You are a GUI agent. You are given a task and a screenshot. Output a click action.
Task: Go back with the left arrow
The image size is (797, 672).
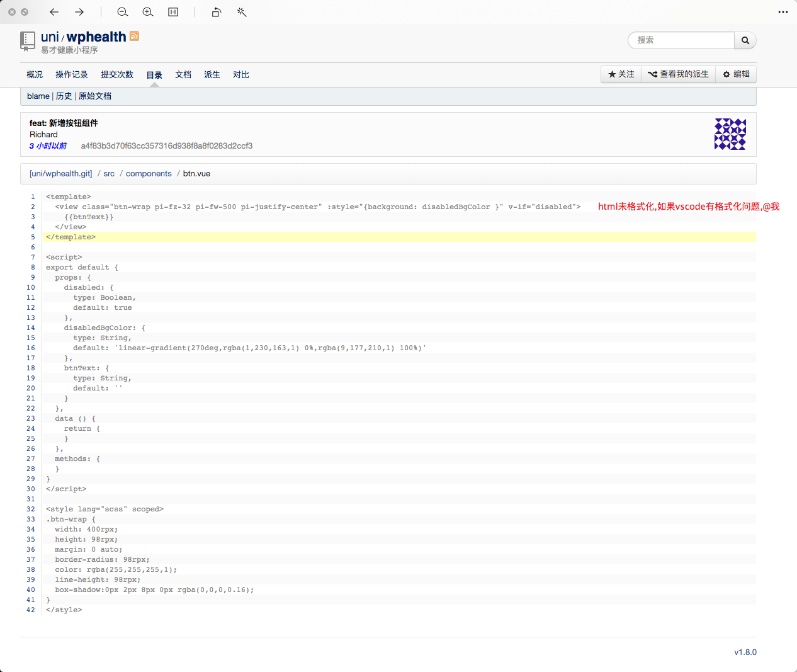(x=54, y=12)
